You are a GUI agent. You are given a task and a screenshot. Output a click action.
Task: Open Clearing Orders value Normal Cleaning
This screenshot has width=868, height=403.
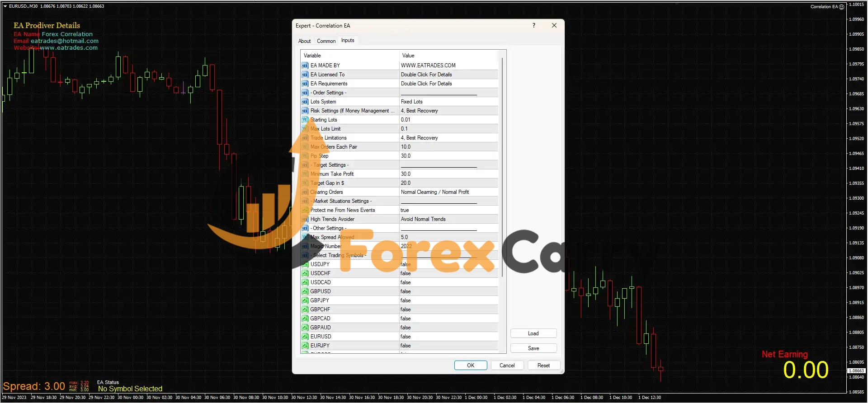click(x=448, y=192)
